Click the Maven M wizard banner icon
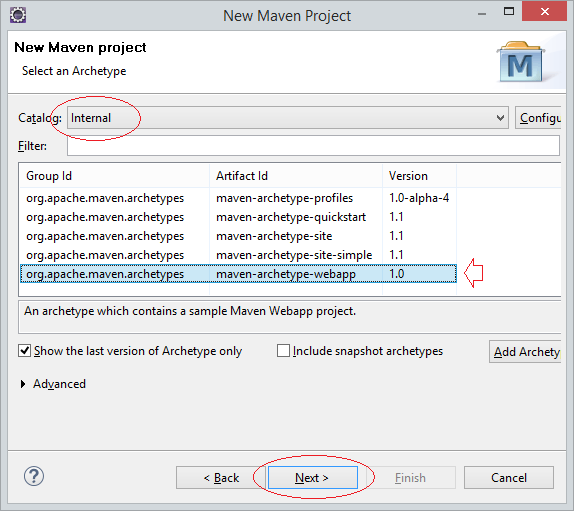The image size is (574, 511). (x=520, y=61)
